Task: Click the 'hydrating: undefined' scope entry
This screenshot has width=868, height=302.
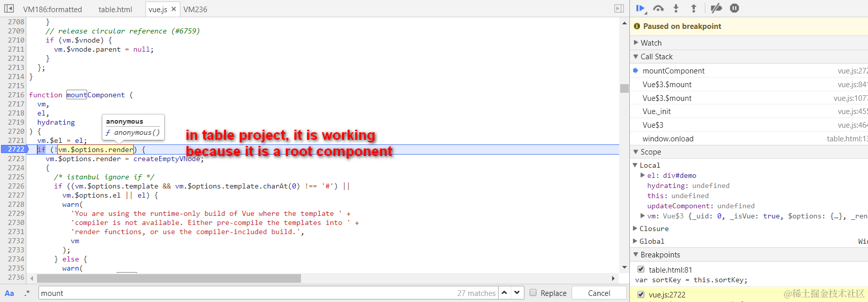Action: tap(688, 186)
